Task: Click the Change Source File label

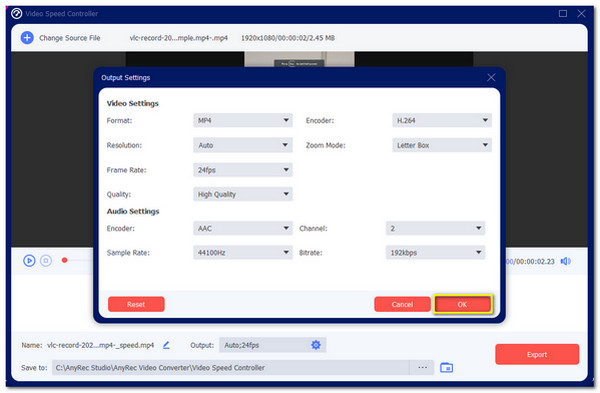Action: 70,38
